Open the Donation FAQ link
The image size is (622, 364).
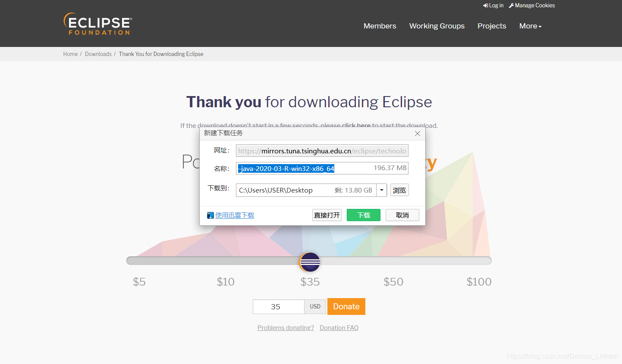[x=339, y=328]
